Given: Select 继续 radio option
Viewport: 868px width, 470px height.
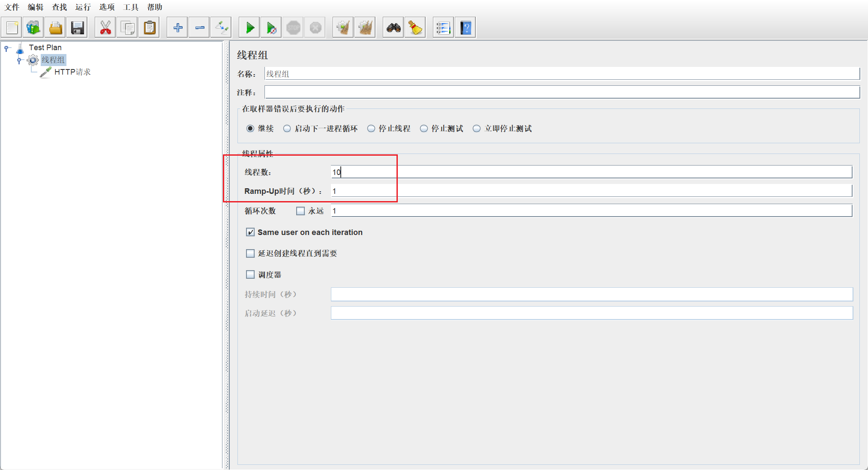Looking at the screenshot, I should [x=250, y=129].
